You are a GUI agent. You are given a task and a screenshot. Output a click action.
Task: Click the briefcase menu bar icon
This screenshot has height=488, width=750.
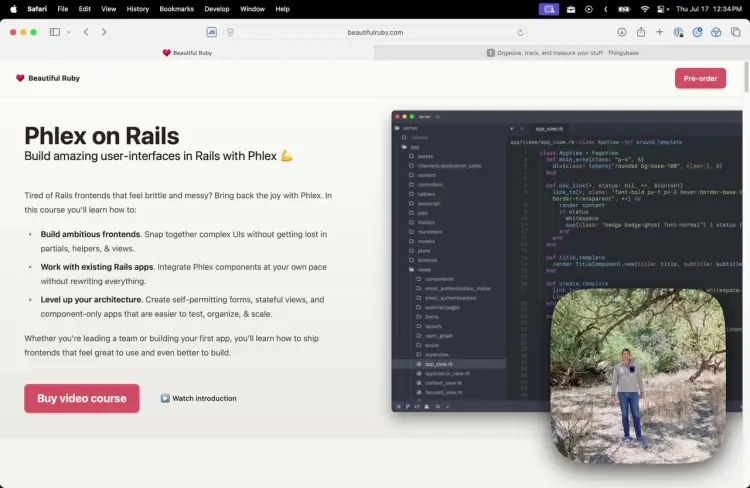(x=571, y=9)
